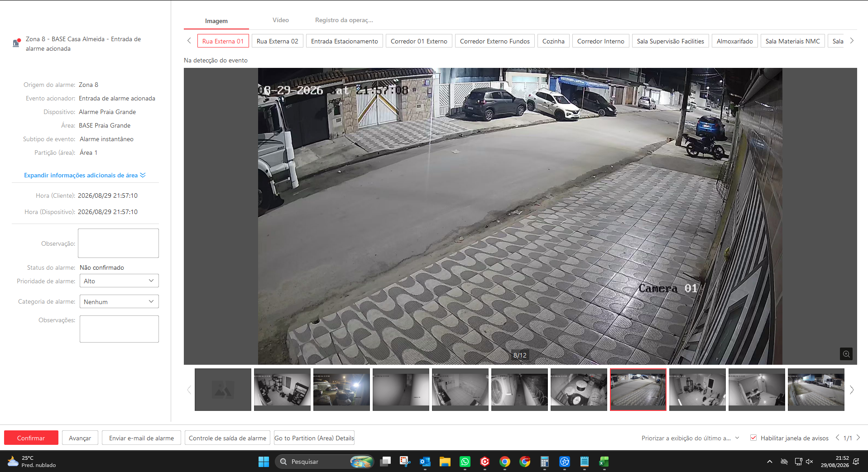Click the right arrow of the camera tab list

tap(852, 41)
